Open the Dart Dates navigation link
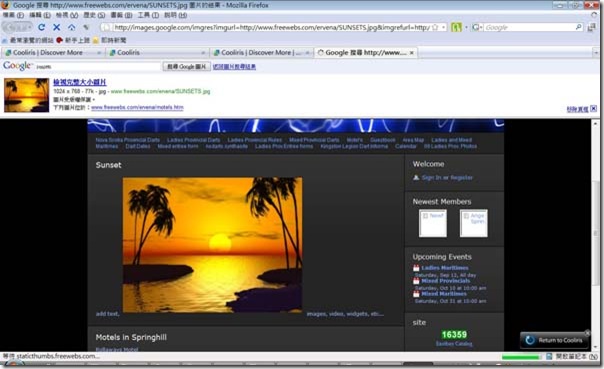 [138, 146]
